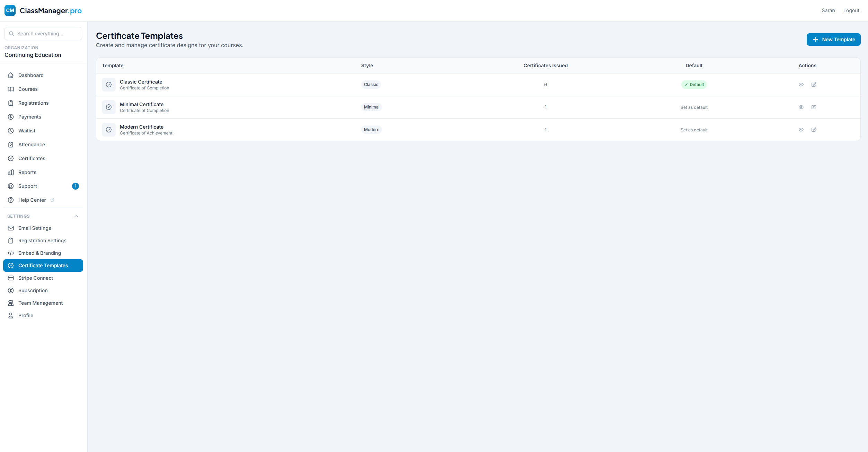Open the Dashboard from the sidebar
This screenshot has height=452, width=868.
tap(11, 75)
